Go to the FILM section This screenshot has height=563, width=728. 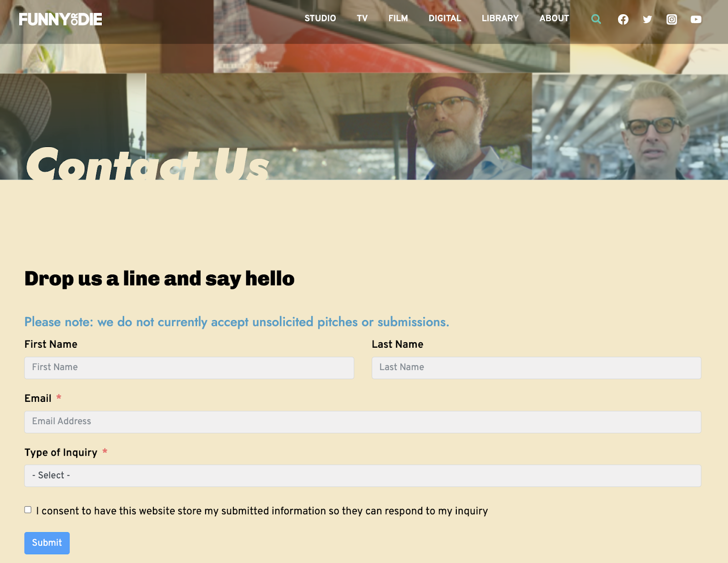398,18
